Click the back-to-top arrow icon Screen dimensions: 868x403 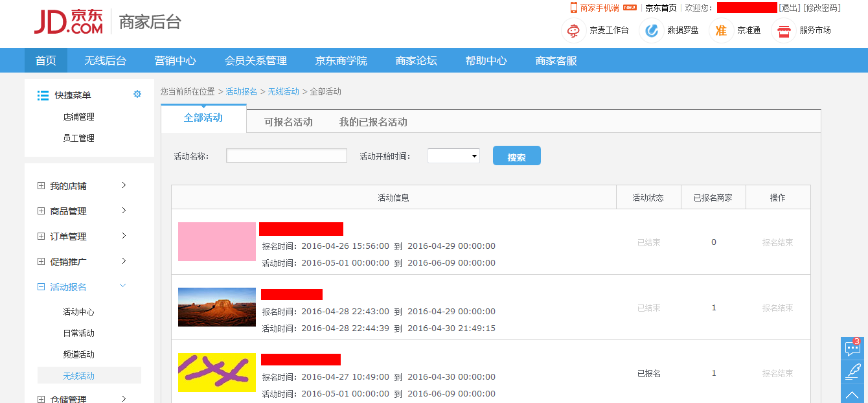(852, 394)
